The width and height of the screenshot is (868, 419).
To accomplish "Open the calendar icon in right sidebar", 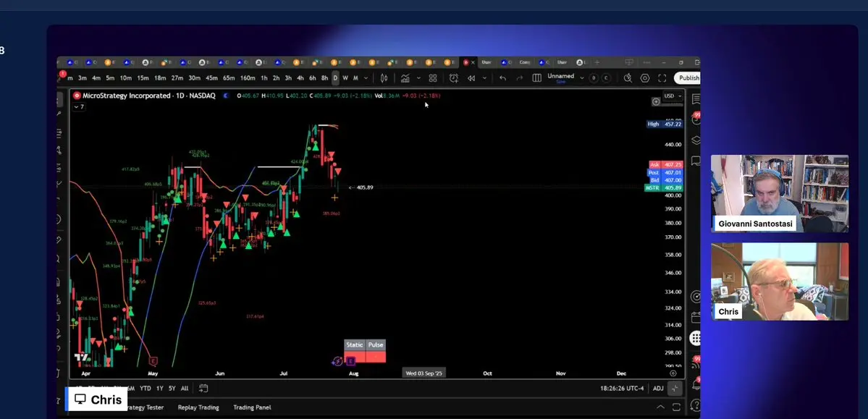I will point(696,318).
